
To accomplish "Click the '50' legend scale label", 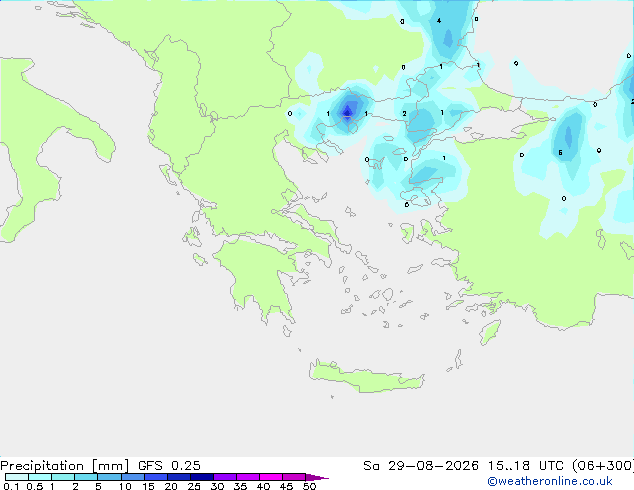I will click(309, 486).
